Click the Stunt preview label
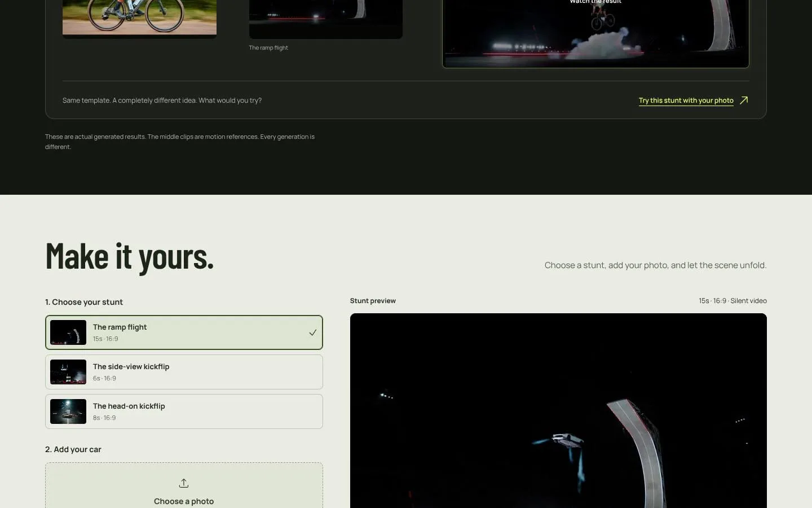The width and height of the screenshot is (812, 508). (x=373, y=301)
